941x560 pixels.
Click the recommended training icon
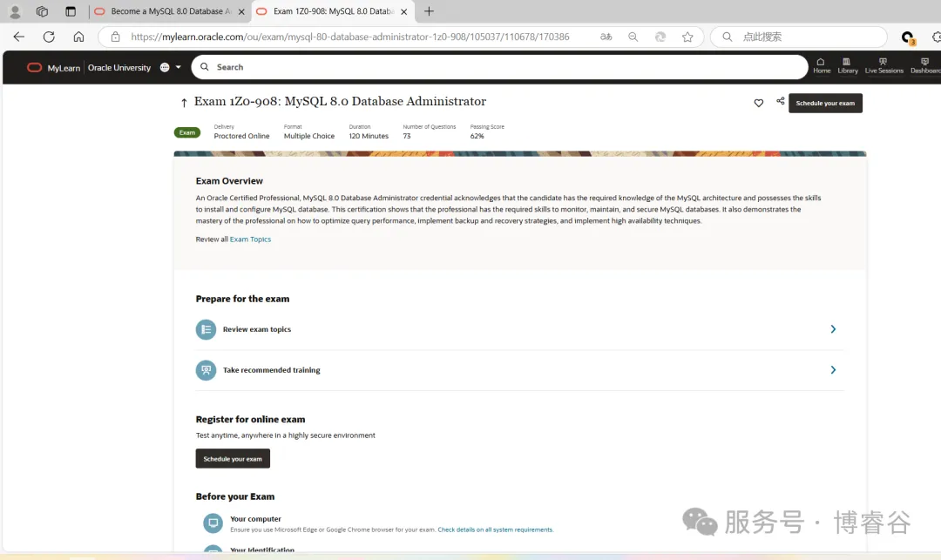click(206, 370)
